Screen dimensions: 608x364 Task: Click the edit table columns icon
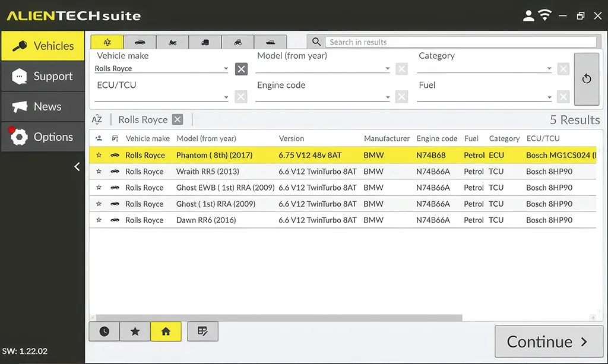[x=202, y=331]
